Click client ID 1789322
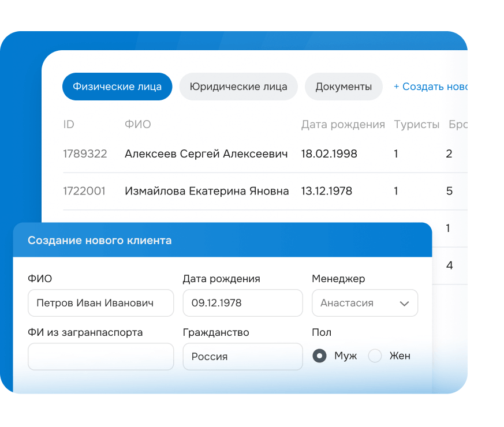 point(85,153)
